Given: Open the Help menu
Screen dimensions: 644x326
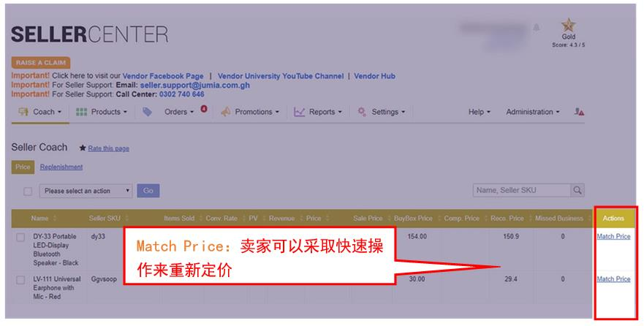Looking at the screenshot, I should click(480, 112).
